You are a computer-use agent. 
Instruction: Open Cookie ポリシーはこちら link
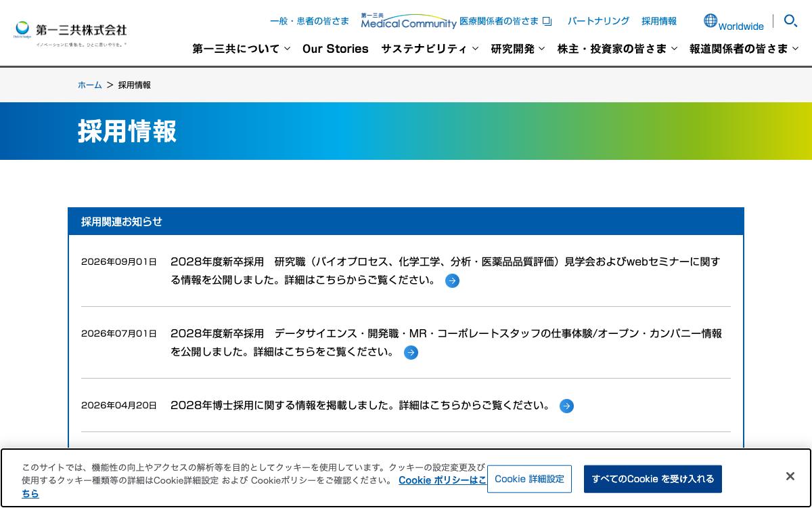443,480
